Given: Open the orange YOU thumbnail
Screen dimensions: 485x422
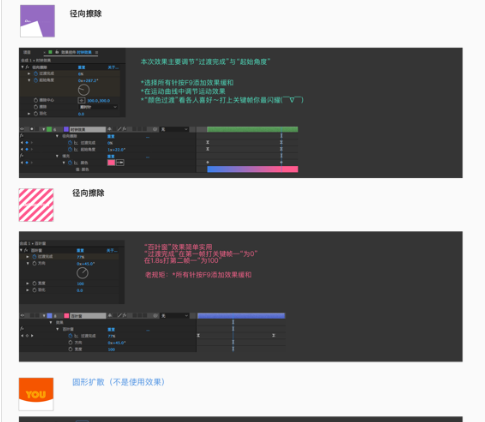Looking at the screenshot, I should tap(36, 394).
